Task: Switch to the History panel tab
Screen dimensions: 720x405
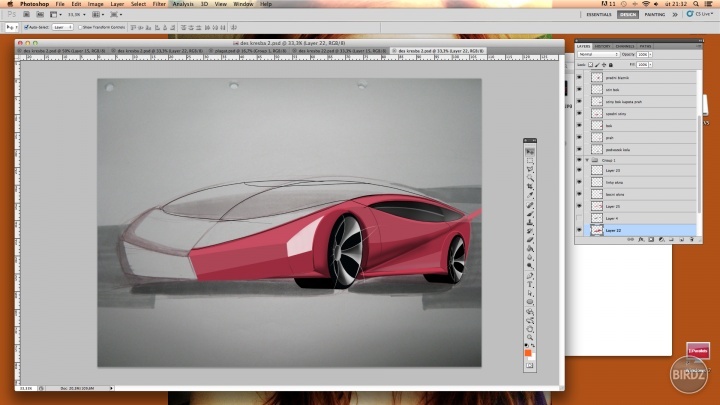Action: [x=602, y=46]
